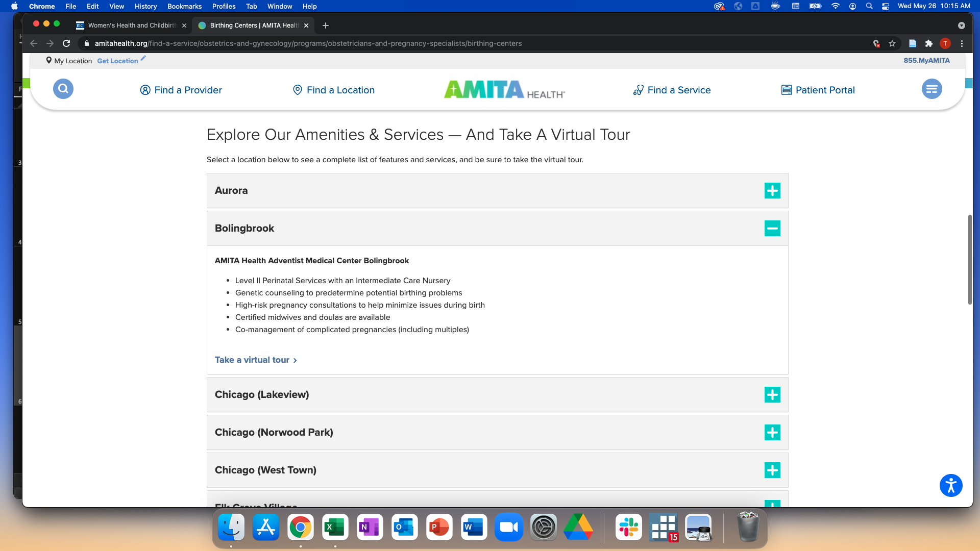980x551 pixels.
Task: Open the Bookmarks menu
Action: (x=184, y=6)
